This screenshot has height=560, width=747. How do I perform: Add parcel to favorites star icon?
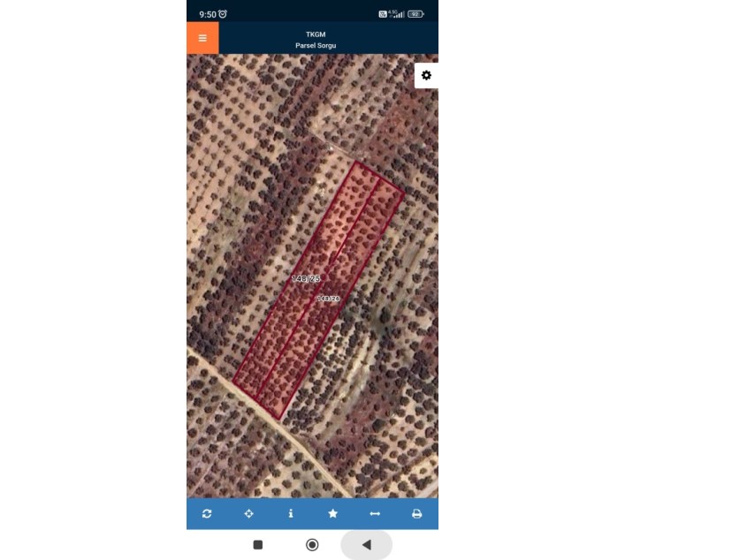[333, 513]
